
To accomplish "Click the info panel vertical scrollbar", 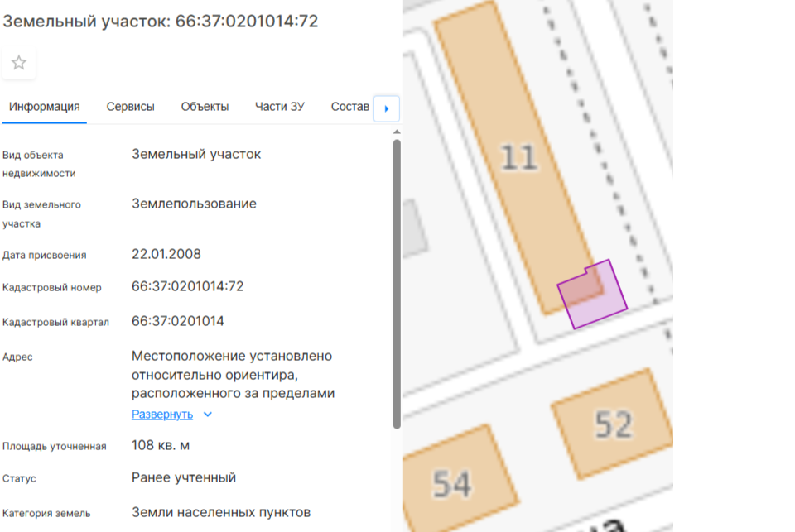I will point(397,285).
